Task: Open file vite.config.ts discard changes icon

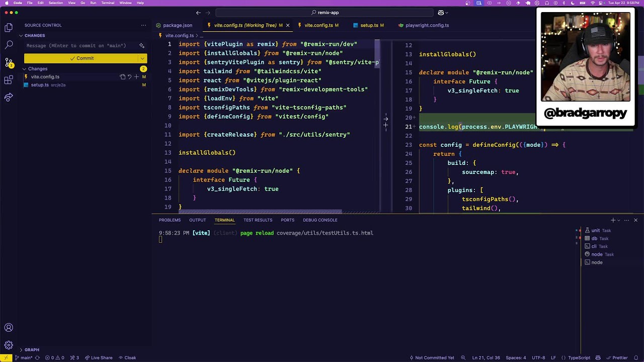Action: click(x=129, y=76)
